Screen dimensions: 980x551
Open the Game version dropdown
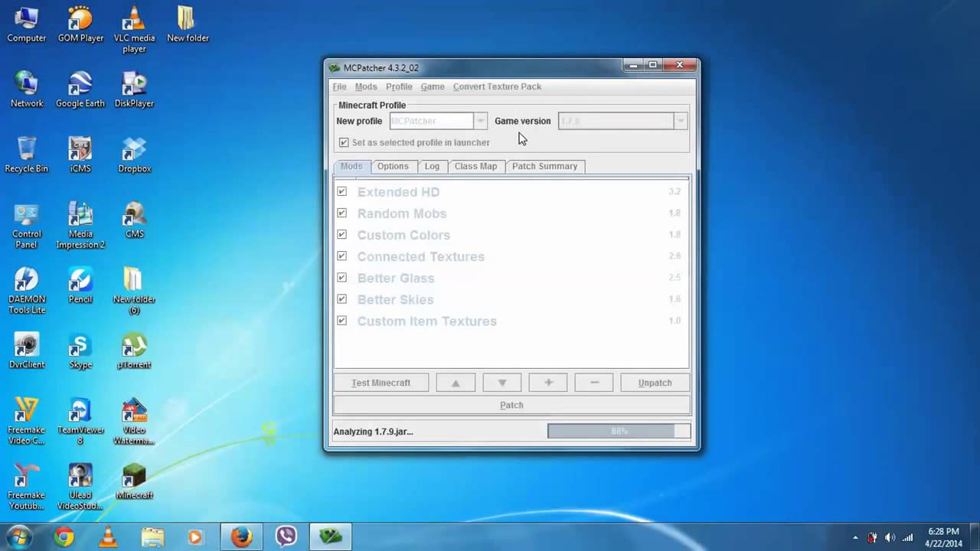(x=680, y=121)
